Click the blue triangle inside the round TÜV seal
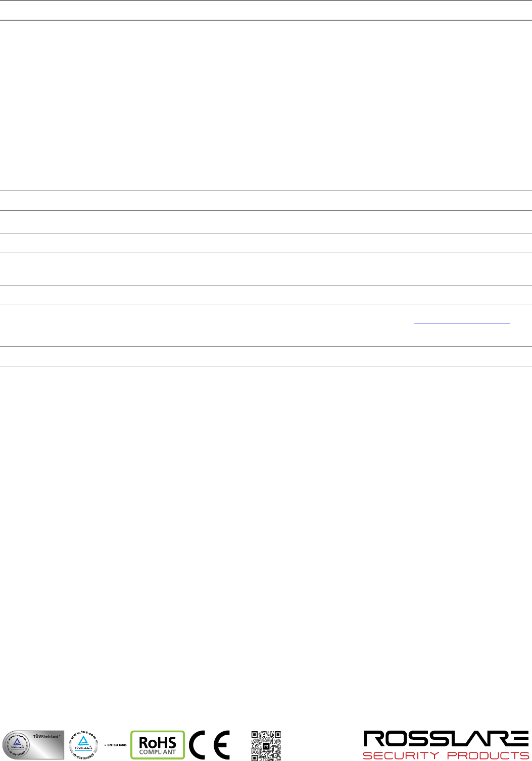Screen dimensions: 532x761 coord(83,741)
